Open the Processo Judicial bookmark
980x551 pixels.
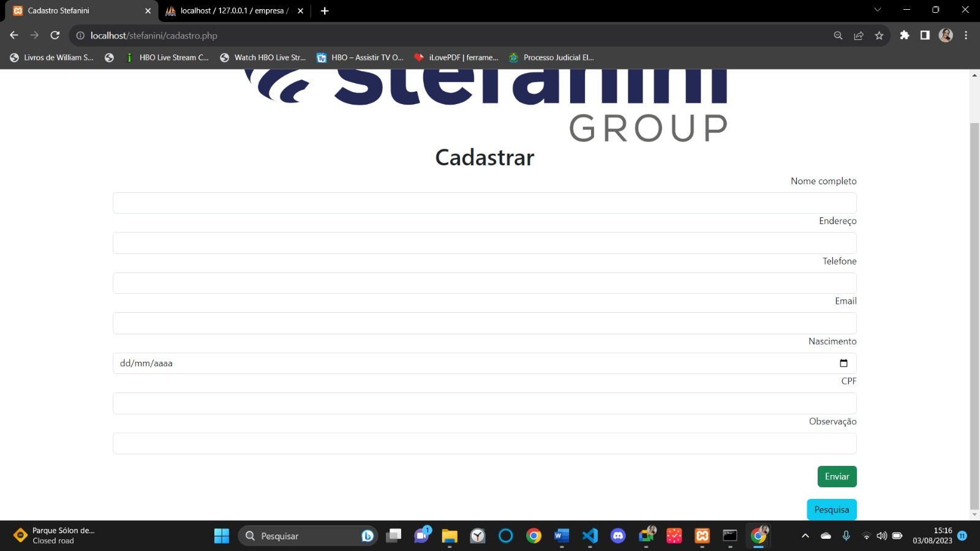point(551,58)
